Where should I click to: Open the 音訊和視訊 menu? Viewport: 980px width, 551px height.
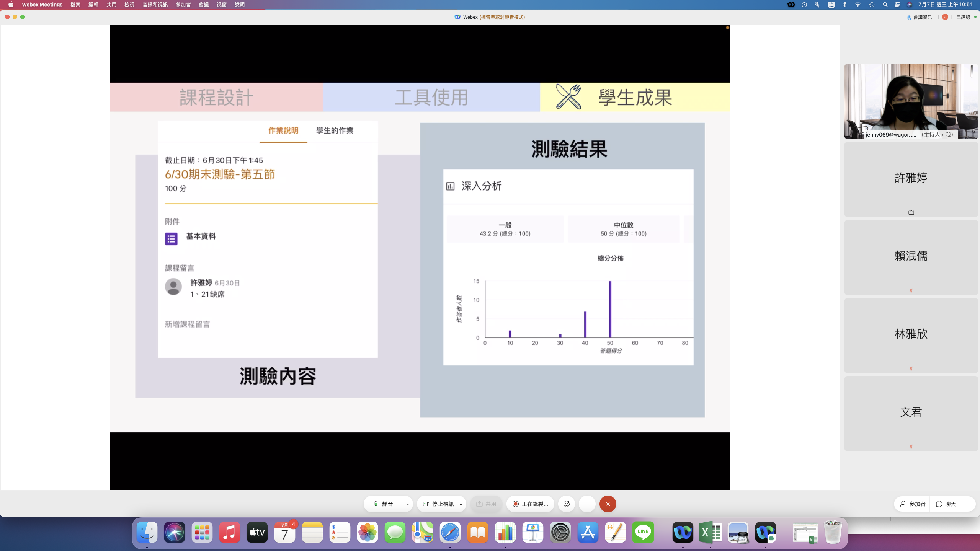tap(155, 5)
